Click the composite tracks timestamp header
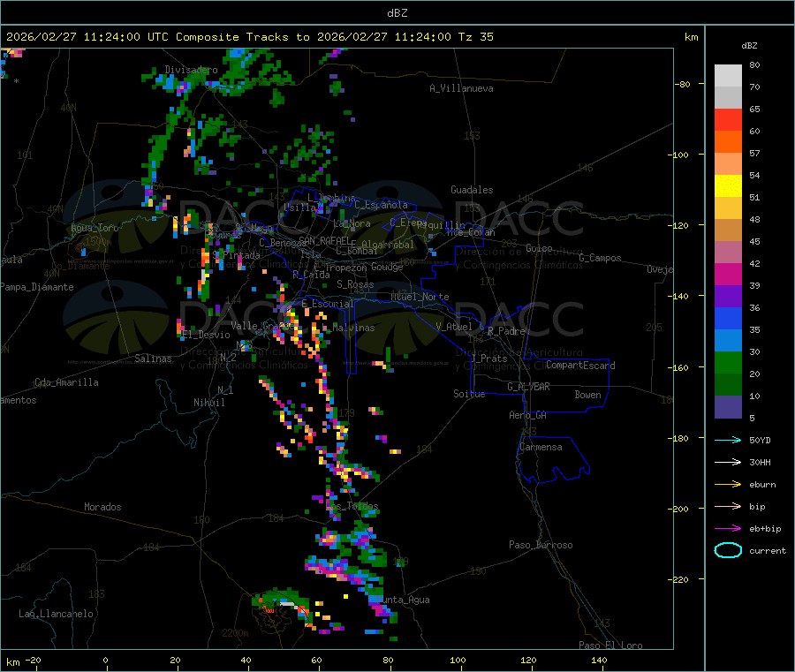The width and height of the screenshot is (795, 672). pos(249,37)
